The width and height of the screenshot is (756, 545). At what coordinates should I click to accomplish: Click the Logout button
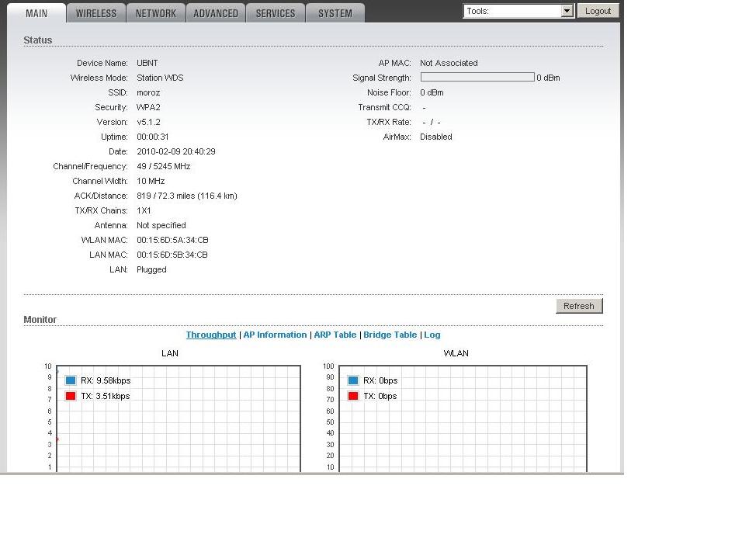598,11
